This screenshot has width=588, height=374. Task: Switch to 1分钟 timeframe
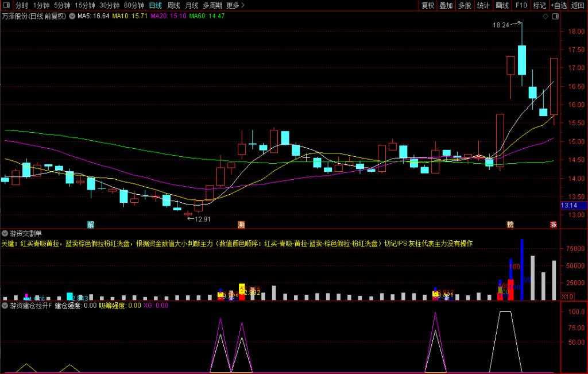41,5
